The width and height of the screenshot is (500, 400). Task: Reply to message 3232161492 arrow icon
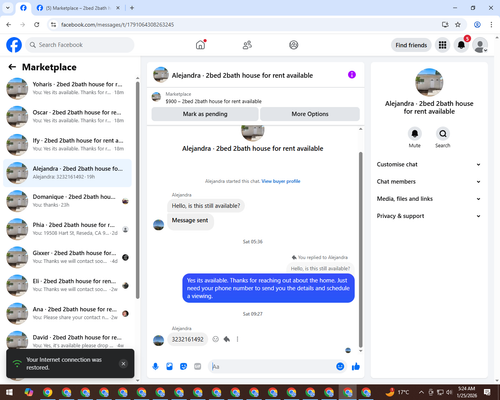click(227, 339)
